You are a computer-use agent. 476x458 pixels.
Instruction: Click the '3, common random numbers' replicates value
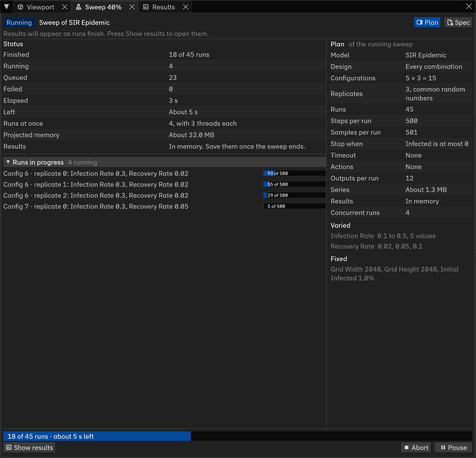tap(435, 94)
